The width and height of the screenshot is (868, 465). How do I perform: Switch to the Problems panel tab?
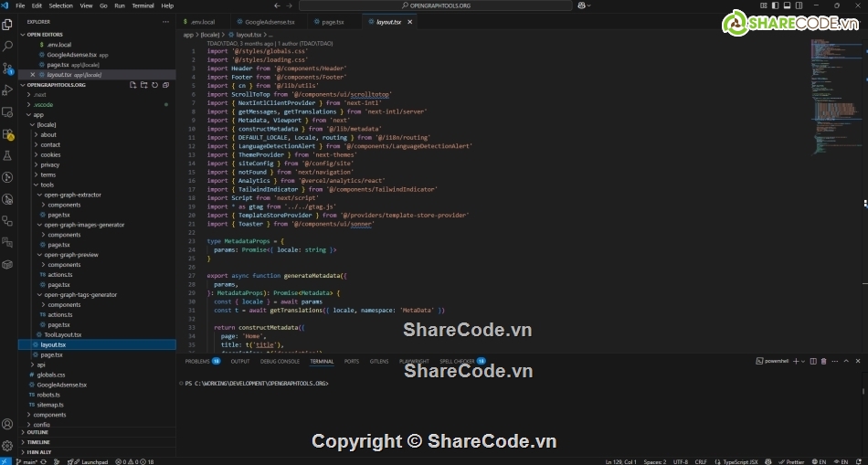coord(203,361)
